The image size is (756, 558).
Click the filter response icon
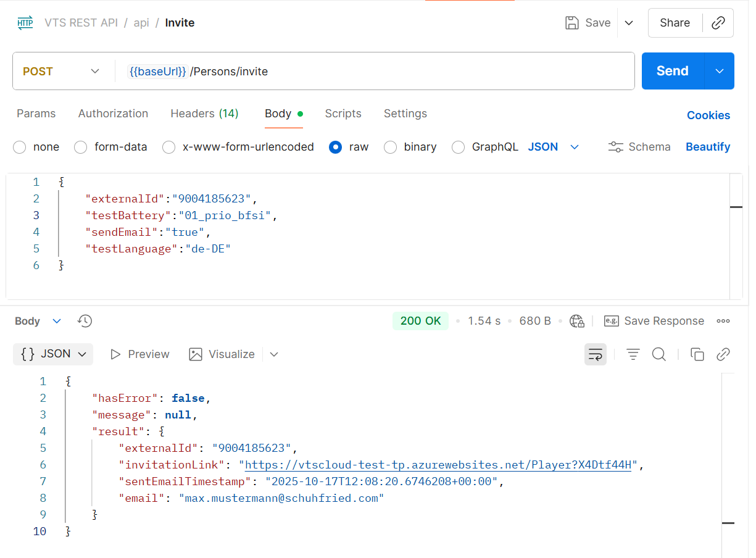pyautogui.click(x=633, y=354)
